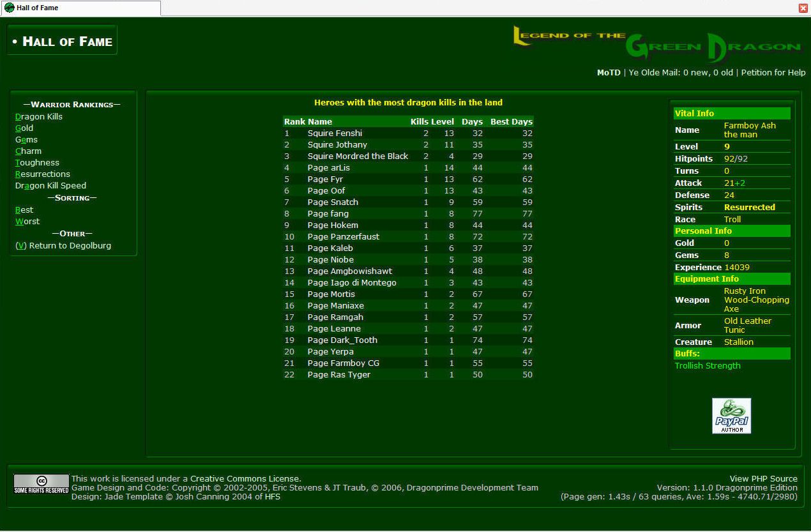Image resolution: width=811 pixels, height=532 pixels.
Task: Open Dragon Kills rankings
Action: pos(39,117)
